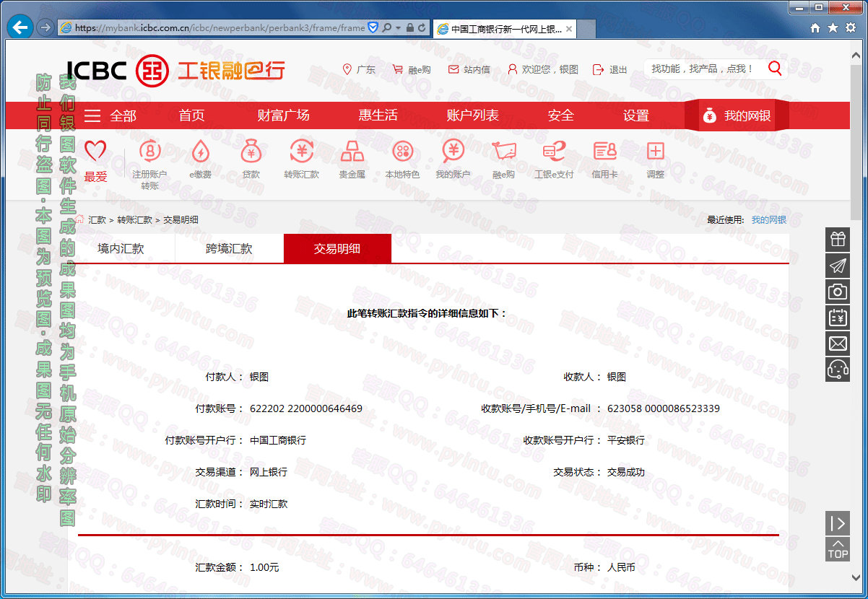
Task: Expand the 全部 hamburger menu
Action: pos(110,115)
